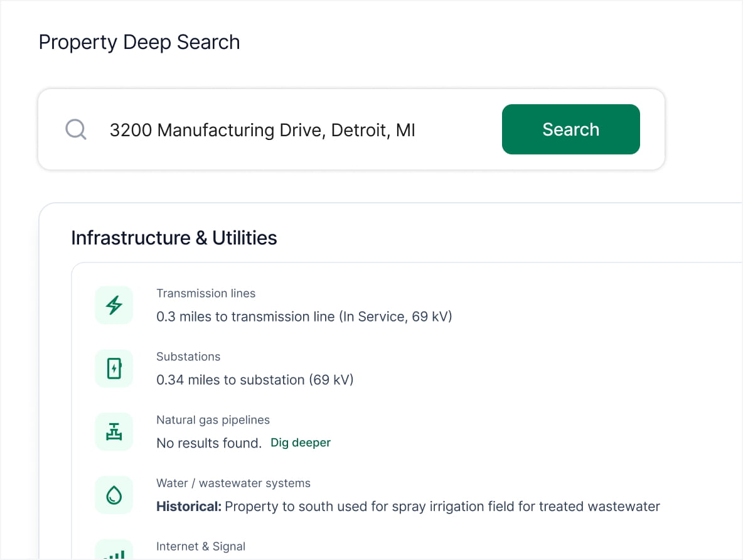This screenshot has height=560, width=743.
Task: Click the Internet & Signal label
Action: point(201,546)
